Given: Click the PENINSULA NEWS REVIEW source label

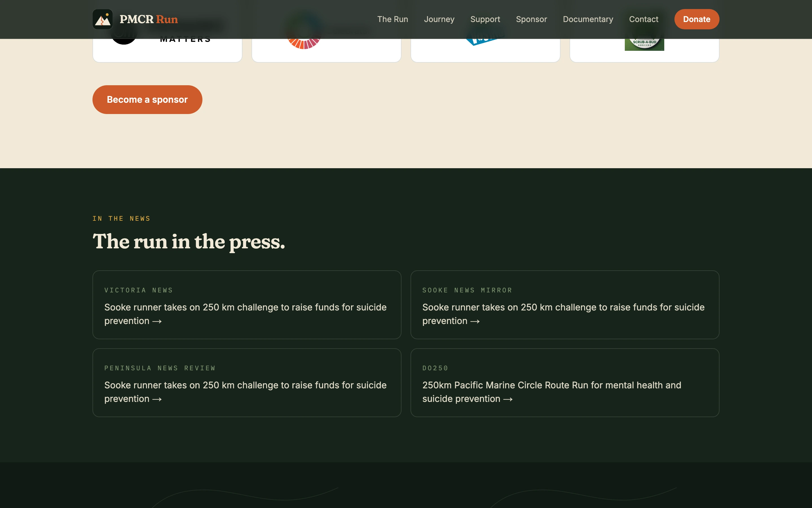Looking at the screenshot, I should [x=160, y=368].
